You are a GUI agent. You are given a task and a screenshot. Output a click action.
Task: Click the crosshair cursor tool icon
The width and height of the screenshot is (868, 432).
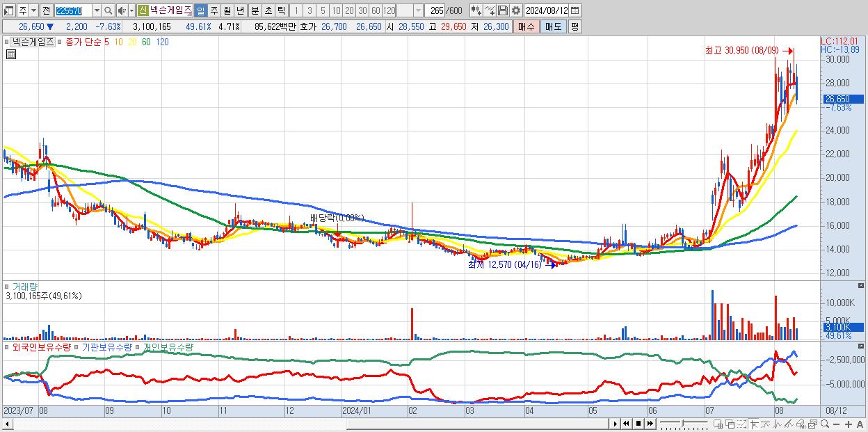(755, 424)
